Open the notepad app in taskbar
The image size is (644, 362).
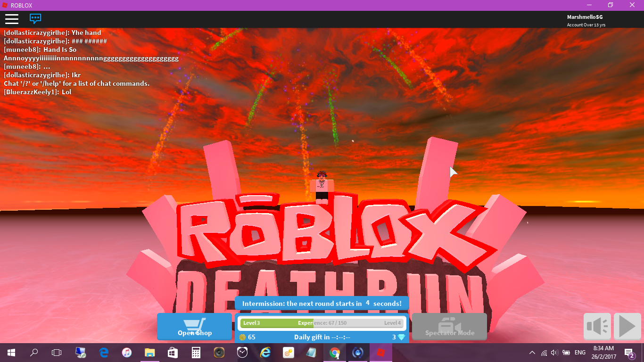[x=312, y=353]
